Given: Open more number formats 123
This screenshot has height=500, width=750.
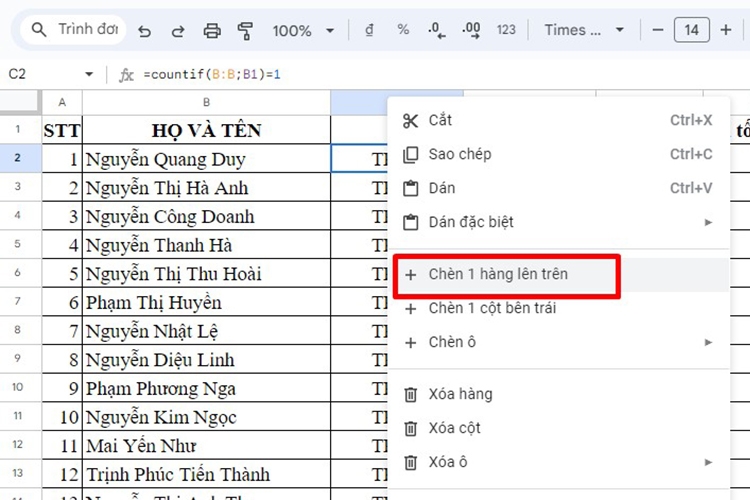Looking at the screenshot, I should tap(506, 30).
